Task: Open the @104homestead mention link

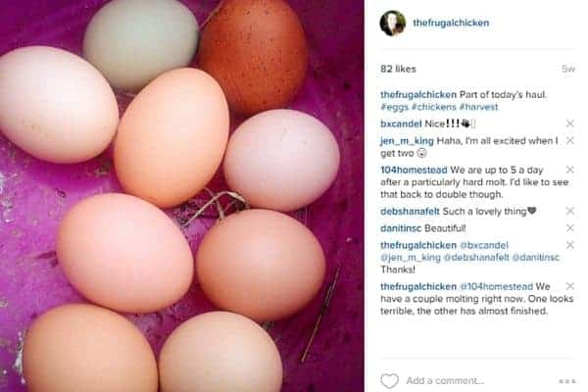Action: (x=496, y=286)
